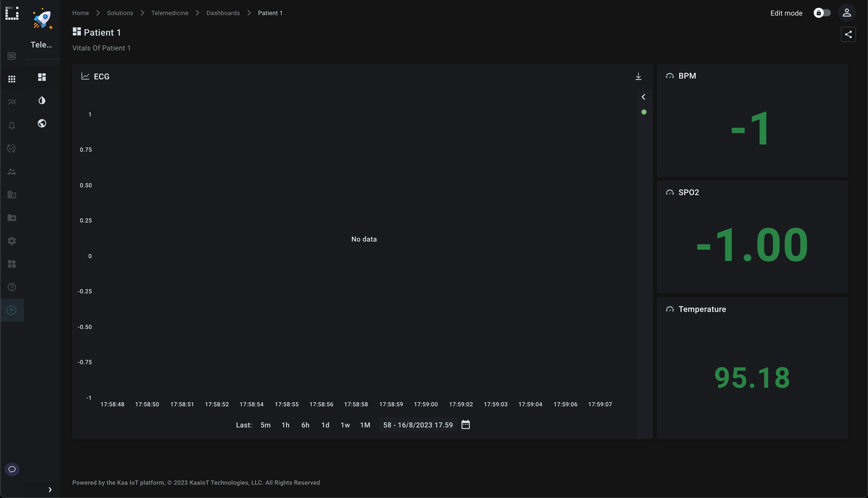This screenshot has height=498, width=868.
Task: Click Patient 1 breadcrumb
Action: point(270,13)
